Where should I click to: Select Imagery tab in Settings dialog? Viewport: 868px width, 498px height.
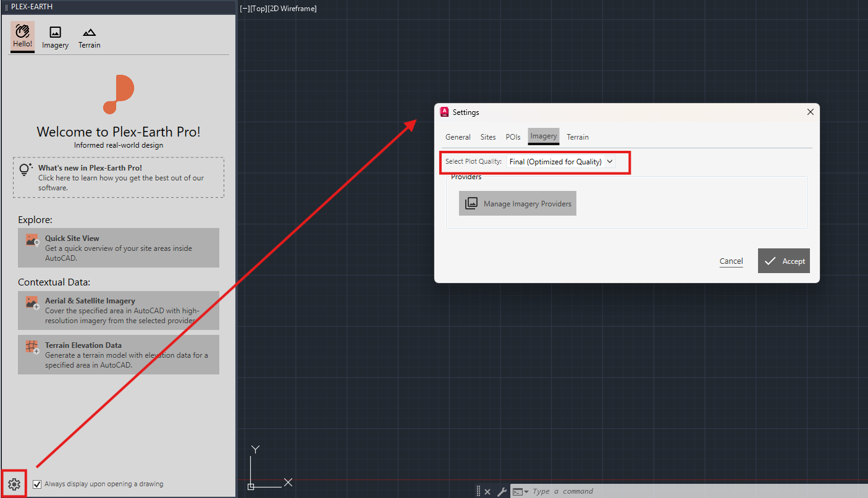(544, 137)
